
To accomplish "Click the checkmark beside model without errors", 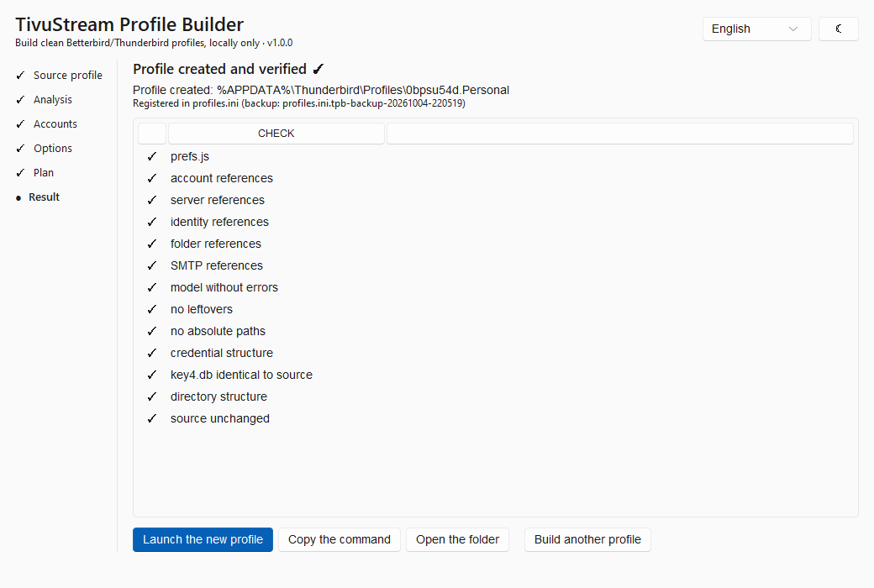I will pos(152,287).
